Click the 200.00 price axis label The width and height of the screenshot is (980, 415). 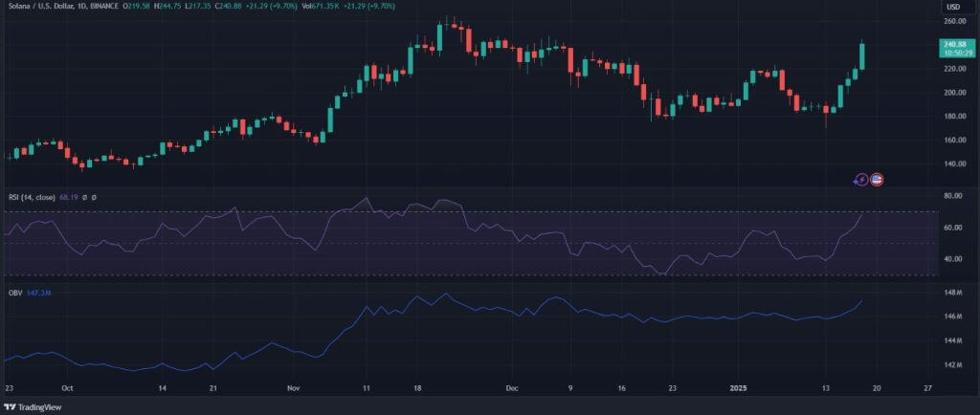coord(954,93)
